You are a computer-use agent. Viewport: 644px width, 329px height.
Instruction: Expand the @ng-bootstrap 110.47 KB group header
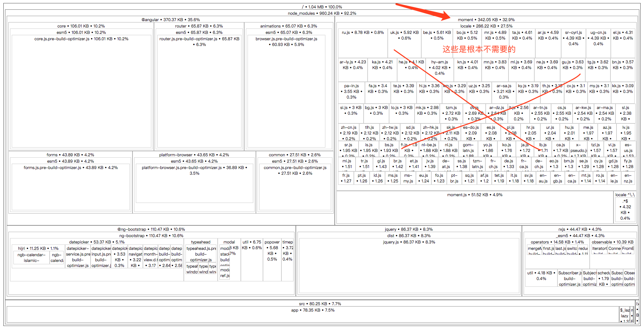point(151,229)
